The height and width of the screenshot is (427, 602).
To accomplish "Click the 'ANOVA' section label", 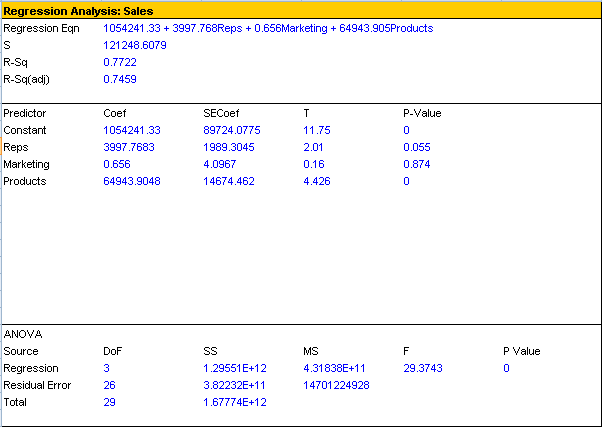I will click(23, 334).
